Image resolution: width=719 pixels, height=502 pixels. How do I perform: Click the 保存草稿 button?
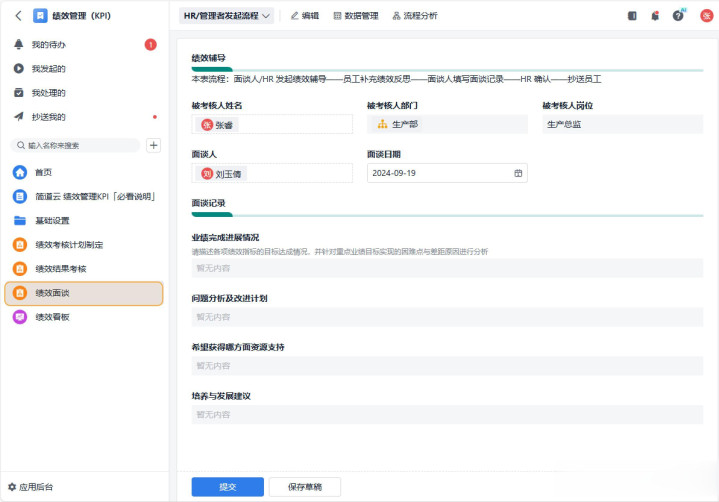tap(304, 487)
